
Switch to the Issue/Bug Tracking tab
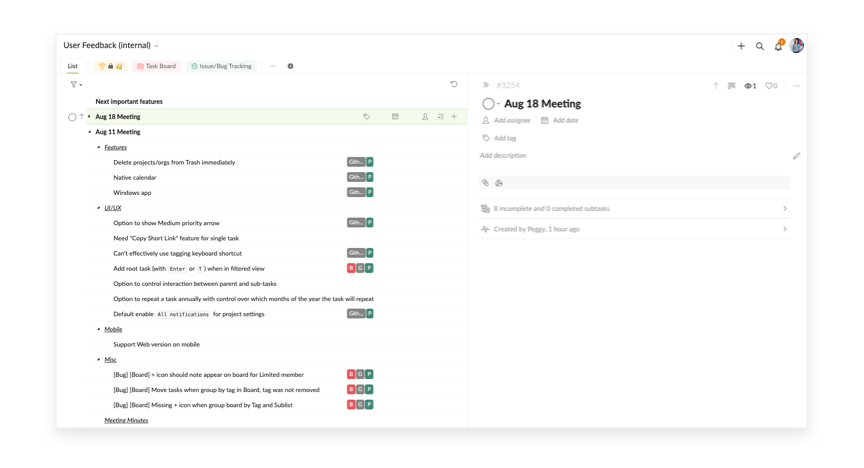point(222,66)
